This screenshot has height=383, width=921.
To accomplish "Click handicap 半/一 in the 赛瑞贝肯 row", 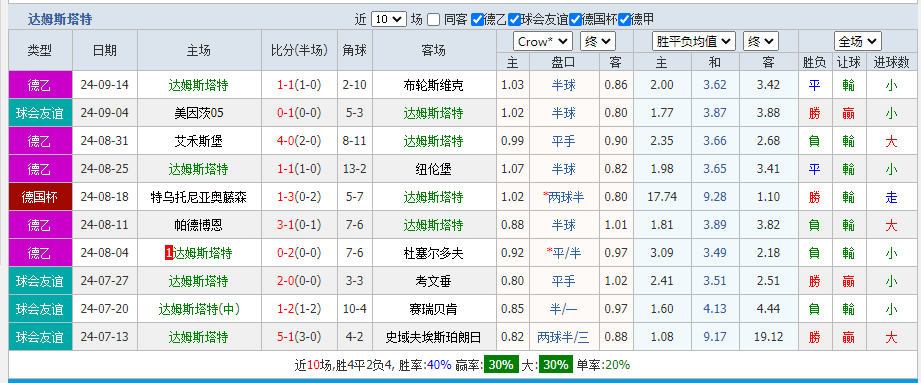I will pyautogui.click(x=563, y=309).
